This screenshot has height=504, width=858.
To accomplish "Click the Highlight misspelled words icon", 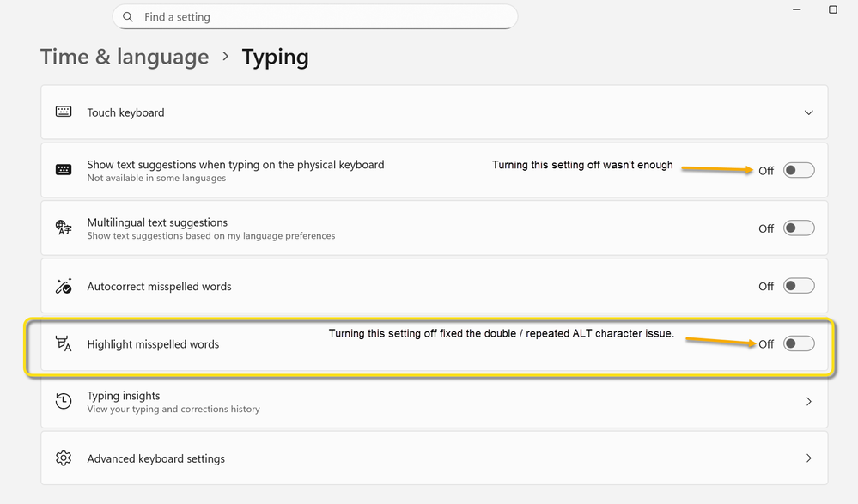I will 64,343.
